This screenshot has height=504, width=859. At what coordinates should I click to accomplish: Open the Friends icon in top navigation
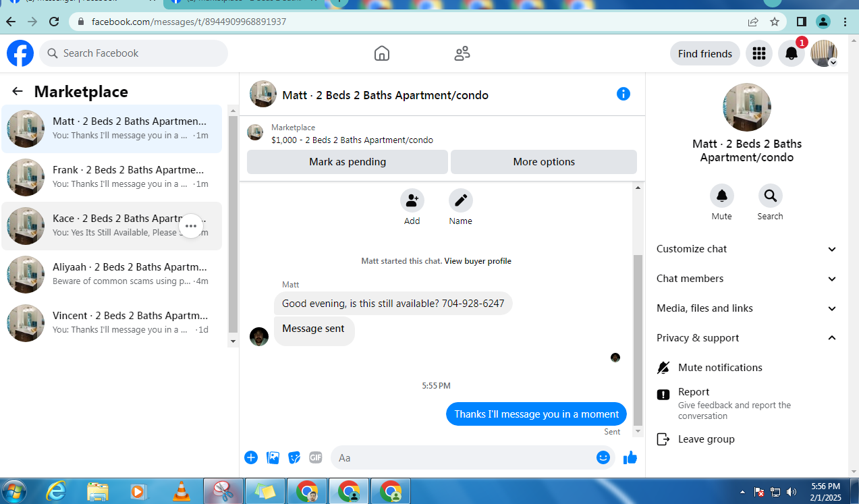coord(462,53)
